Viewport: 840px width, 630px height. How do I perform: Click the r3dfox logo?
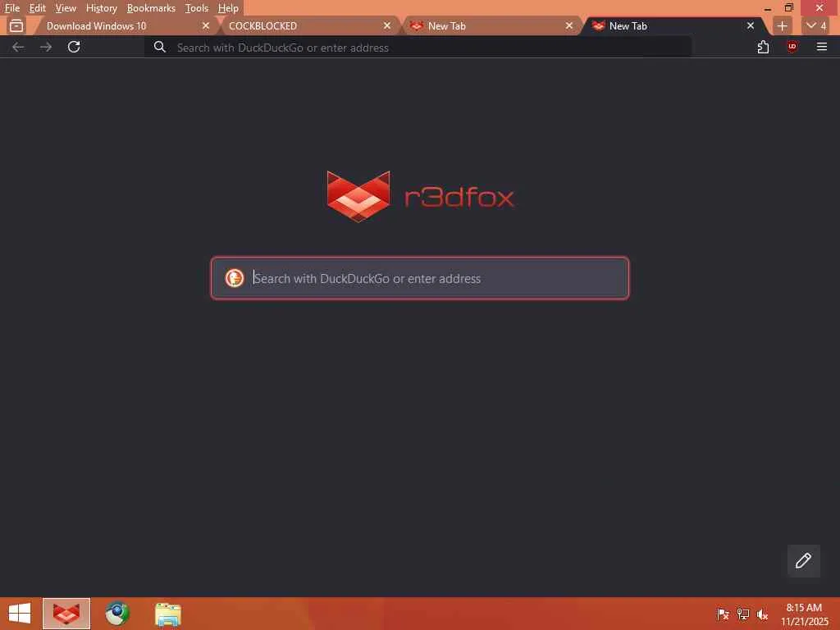(x=420, y=197)
